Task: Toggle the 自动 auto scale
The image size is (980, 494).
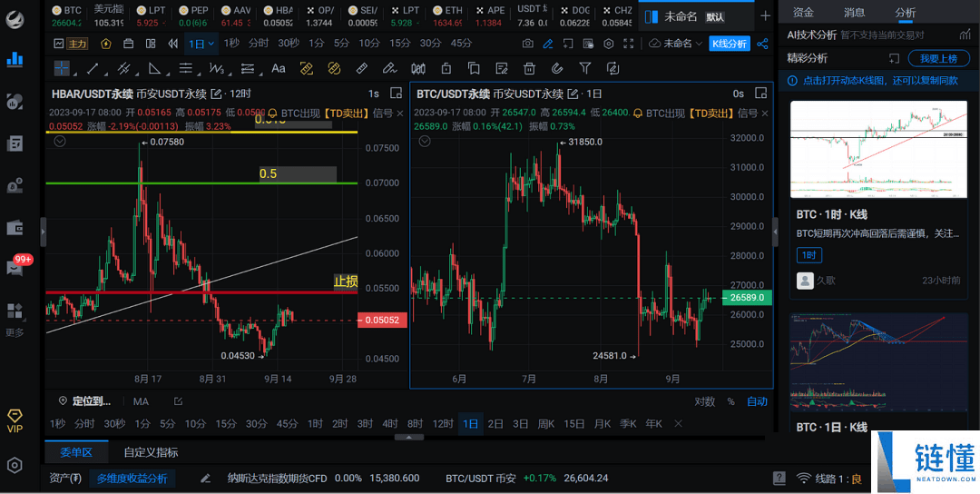Action: (x=757, y=401)
